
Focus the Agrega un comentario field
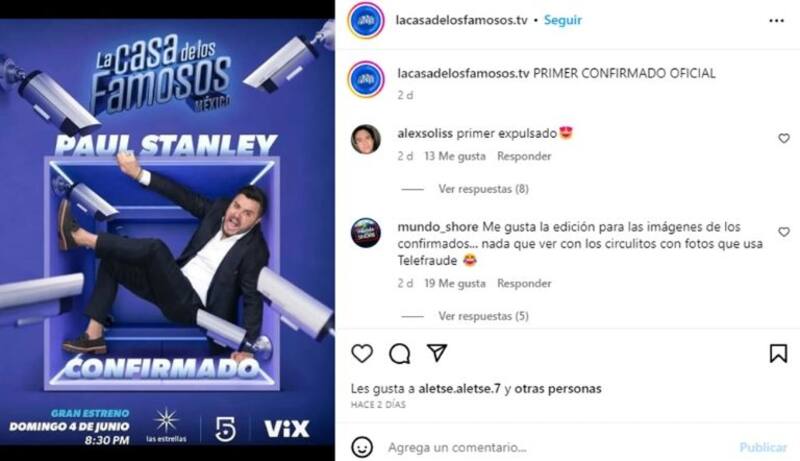pyautogui.click(x=559, y=448)
